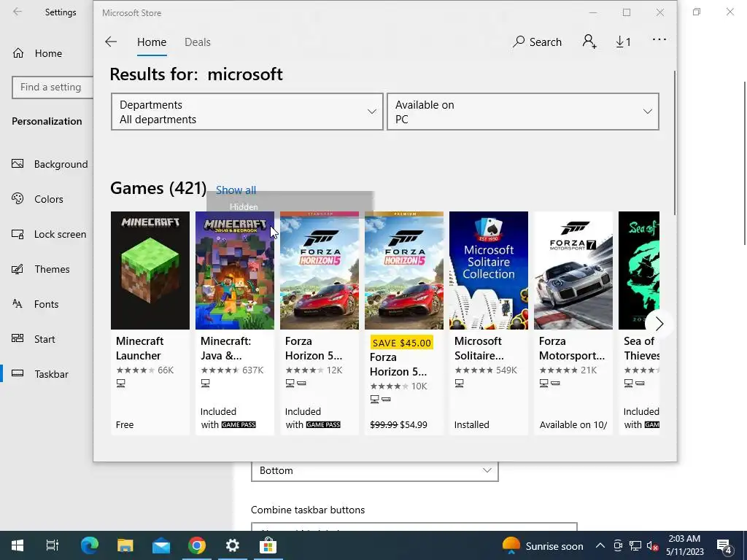Viewport: 747px width, 560px height.
Task: Open Mail app from taskbar
Action: pos(161,545)
